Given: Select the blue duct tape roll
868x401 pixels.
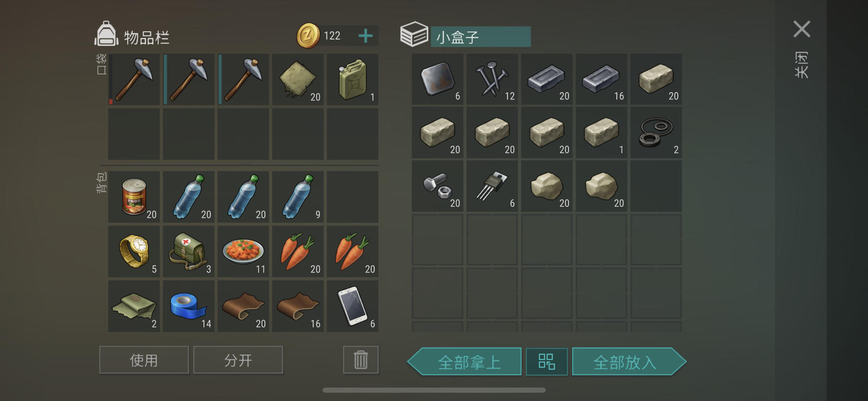Looking at the screenshot, I should pos(188,306).
